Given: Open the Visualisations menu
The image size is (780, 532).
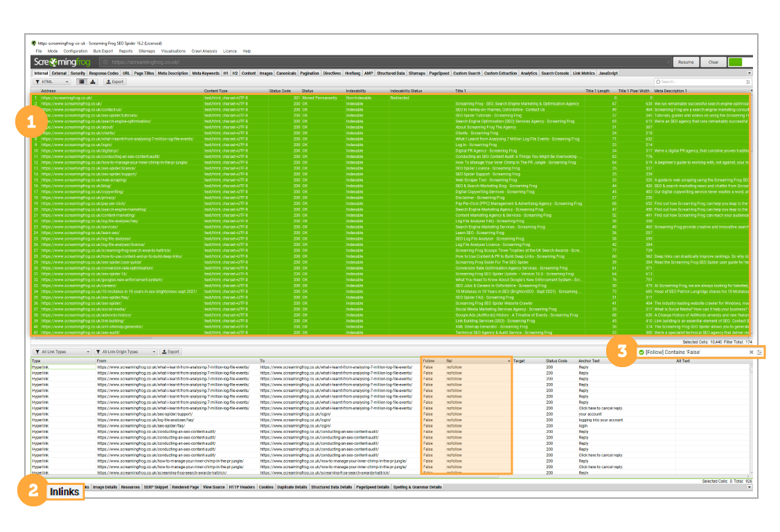Looking at the screenshot, I should 174,51.
